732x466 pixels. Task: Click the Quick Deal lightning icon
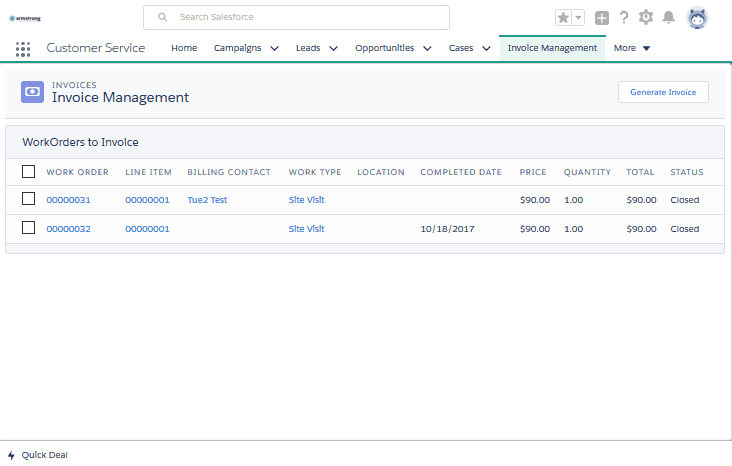pyautogui.click(x=11, y=455)
